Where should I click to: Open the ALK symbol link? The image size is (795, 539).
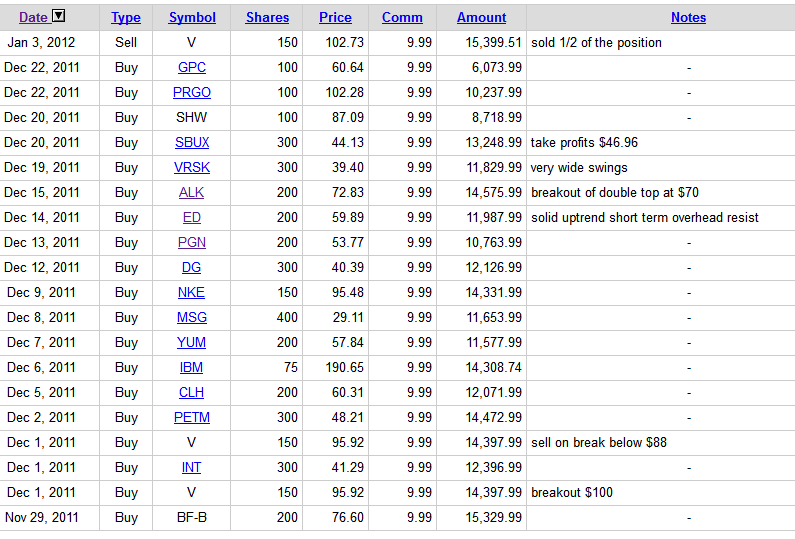(x=191, y=193)
